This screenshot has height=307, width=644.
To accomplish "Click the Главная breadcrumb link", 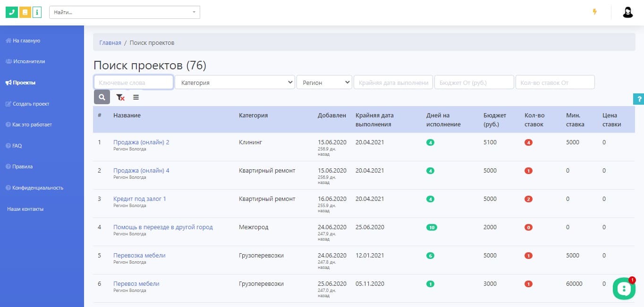I will coord(110,42).
